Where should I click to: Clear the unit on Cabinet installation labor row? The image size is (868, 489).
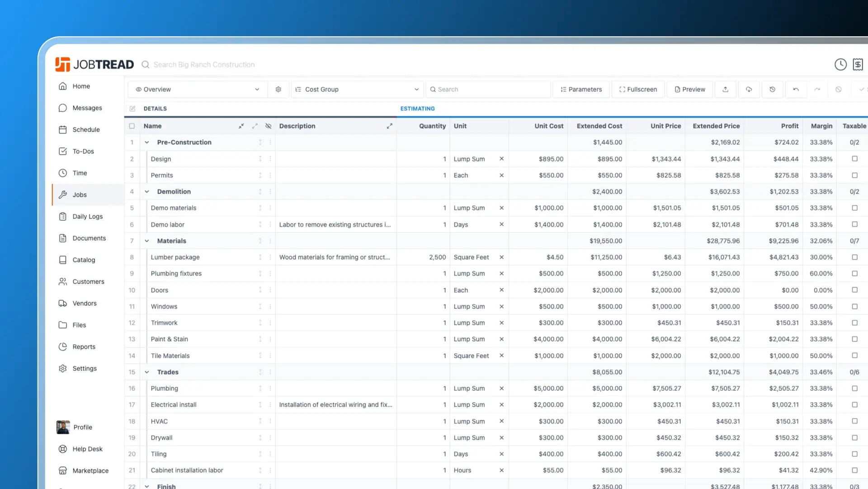501,470
